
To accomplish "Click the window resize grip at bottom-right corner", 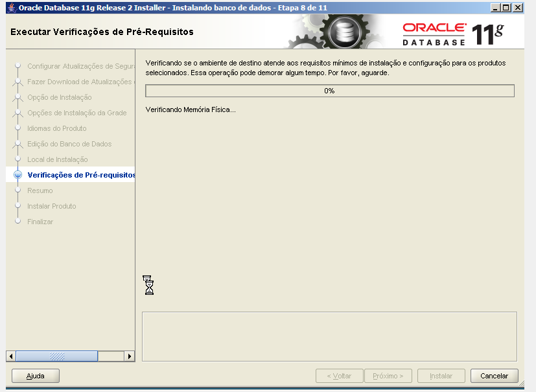I will 522,384.
